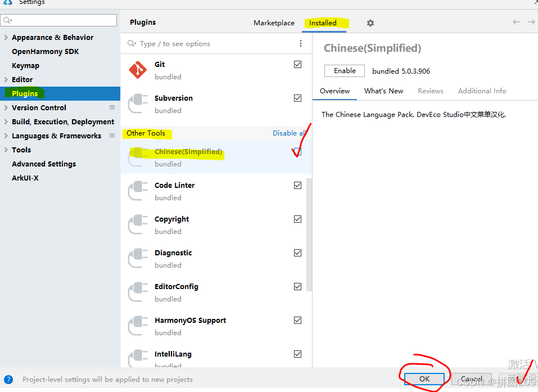Screen dimensions: 538x392
Task: Click the IntelliLang plugin icon
Action: click(x=138, y=358)
